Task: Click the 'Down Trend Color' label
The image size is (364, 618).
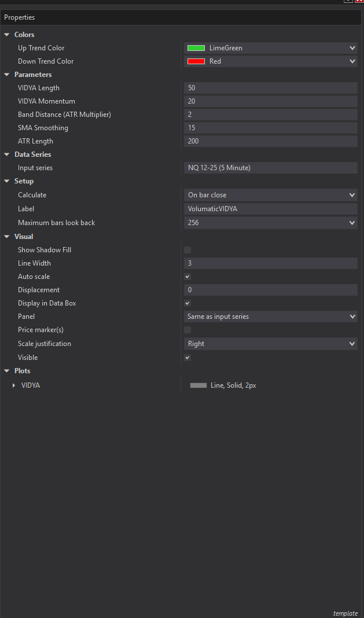Action: 46,61
